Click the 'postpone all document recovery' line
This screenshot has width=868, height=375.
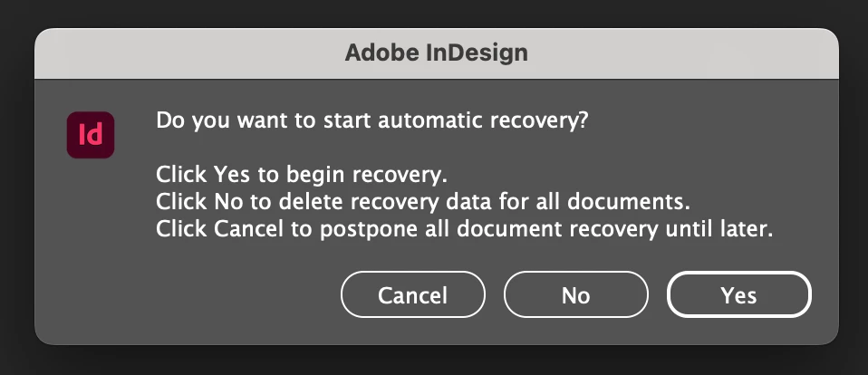464,230
